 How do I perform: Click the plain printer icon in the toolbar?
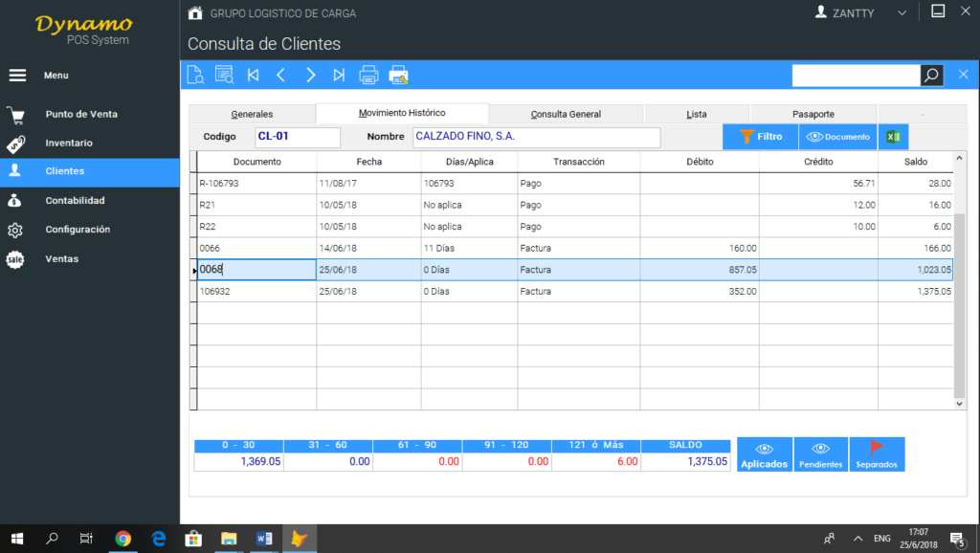[x=368, y=75]
